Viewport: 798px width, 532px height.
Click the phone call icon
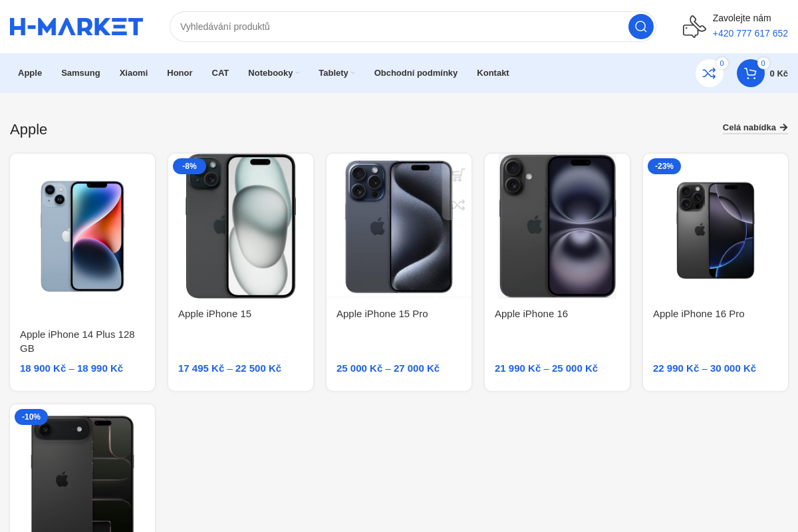click(x=694, y=27)
